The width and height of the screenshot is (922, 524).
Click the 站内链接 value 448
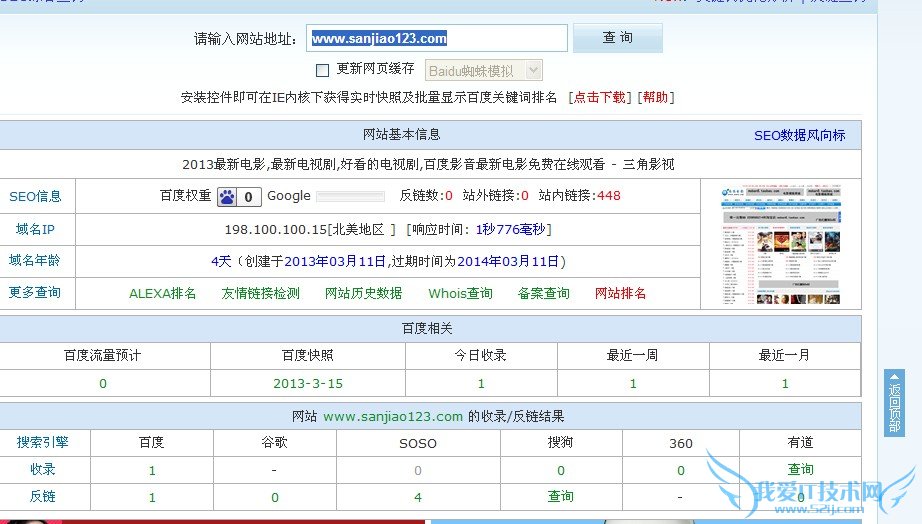pyautogui.click(x=609, y=196)
